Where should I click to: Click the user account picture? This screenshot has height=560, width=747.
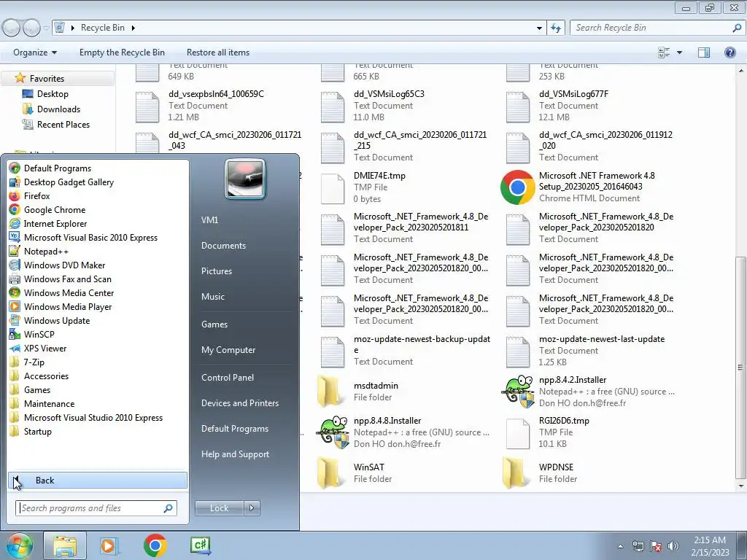pos(245,179)
